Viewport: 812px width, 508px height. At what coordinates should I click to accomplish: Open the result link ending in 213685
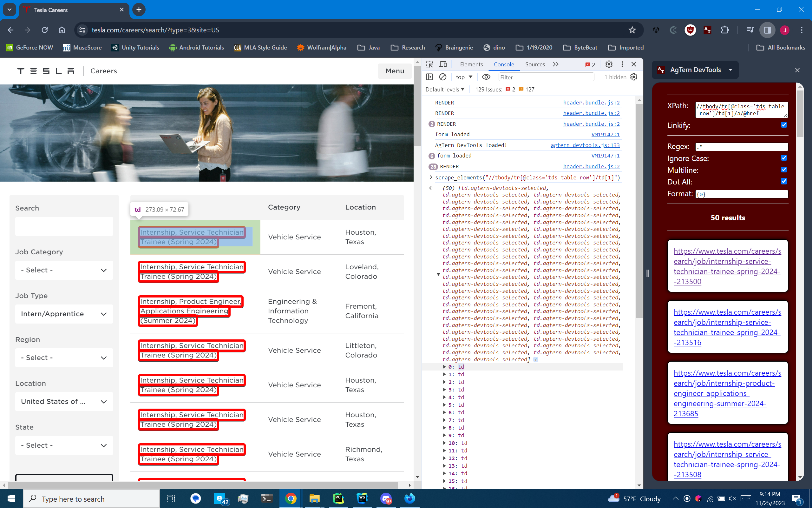pos(727,393)
